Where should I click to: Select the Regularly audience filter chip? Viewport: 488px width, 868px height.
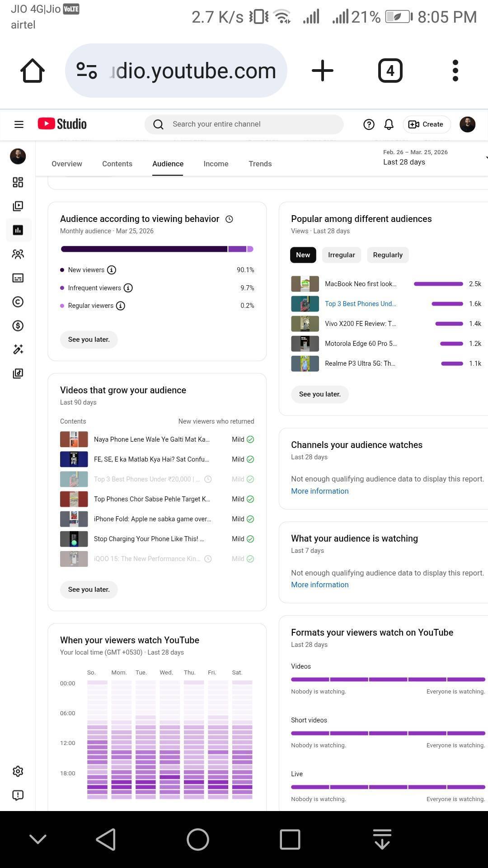[x=388, y=255]
